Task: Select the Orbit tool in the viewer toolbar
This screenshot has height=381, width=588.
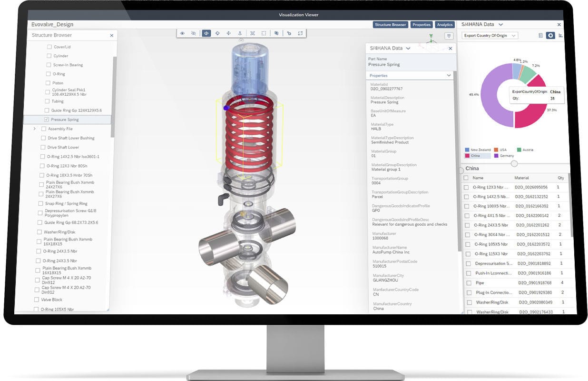Action: pyautogui.click(x=206, y=33)
